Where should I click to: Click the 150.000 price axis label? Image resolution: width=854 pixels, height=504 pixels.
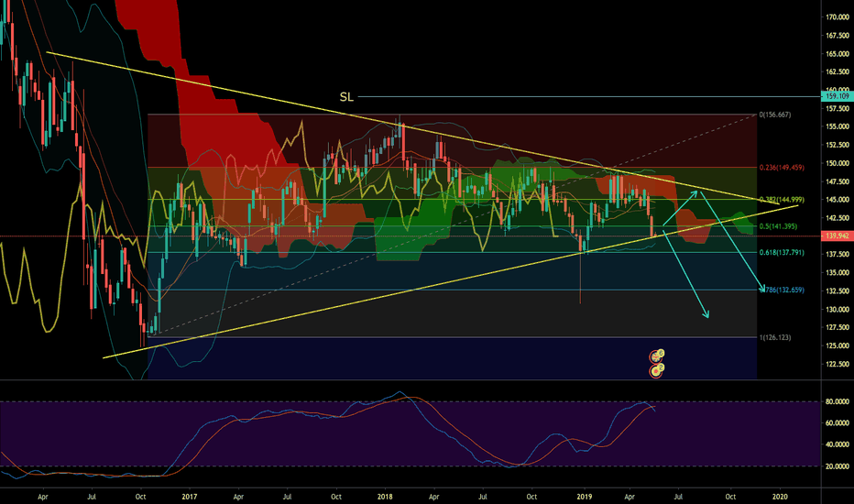838,163
